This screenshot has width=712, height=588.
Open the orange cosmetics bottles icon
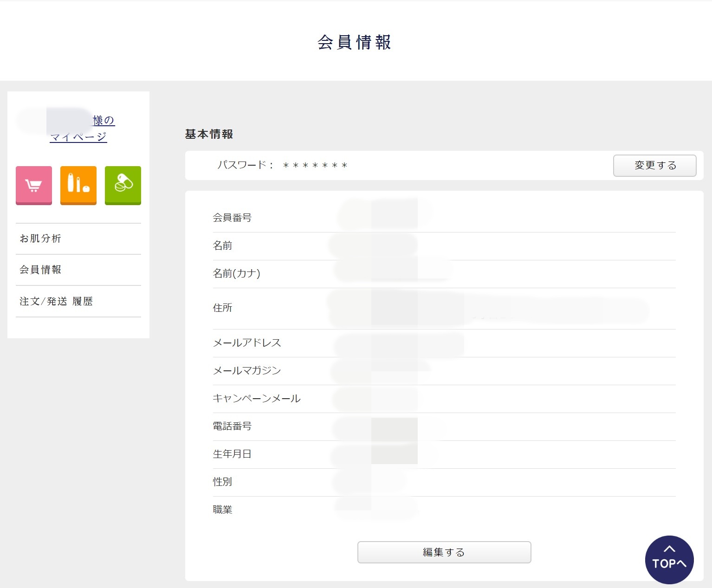click(78, 185)
